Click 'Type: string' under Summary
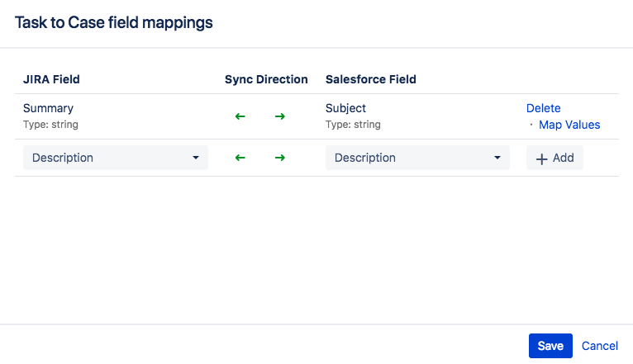Screen dimensions: 633x364 click(x=50, y=125)
